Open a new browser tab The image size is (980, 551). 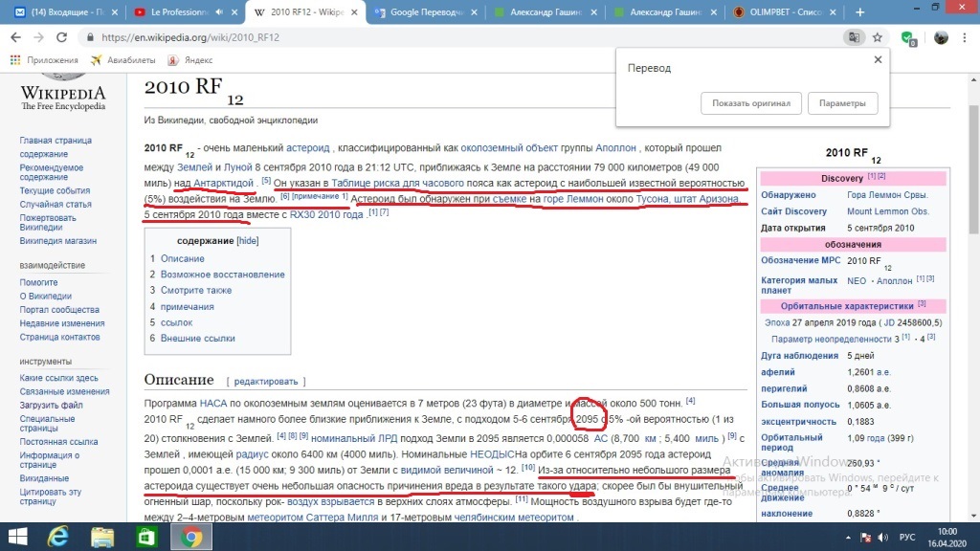(x=860, y=11)
